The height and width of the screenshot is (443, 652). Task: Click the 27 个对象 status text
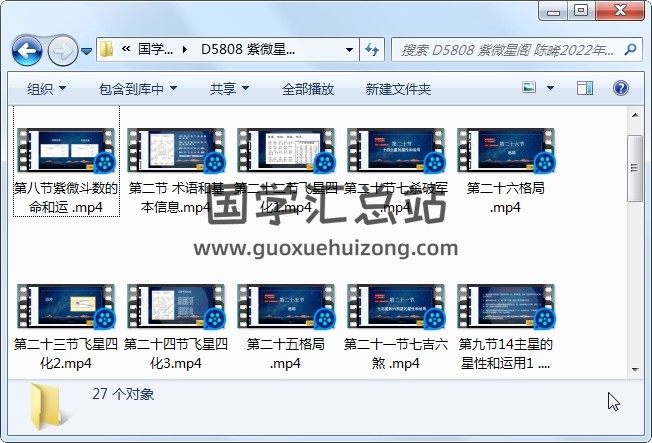click(123, 394)
